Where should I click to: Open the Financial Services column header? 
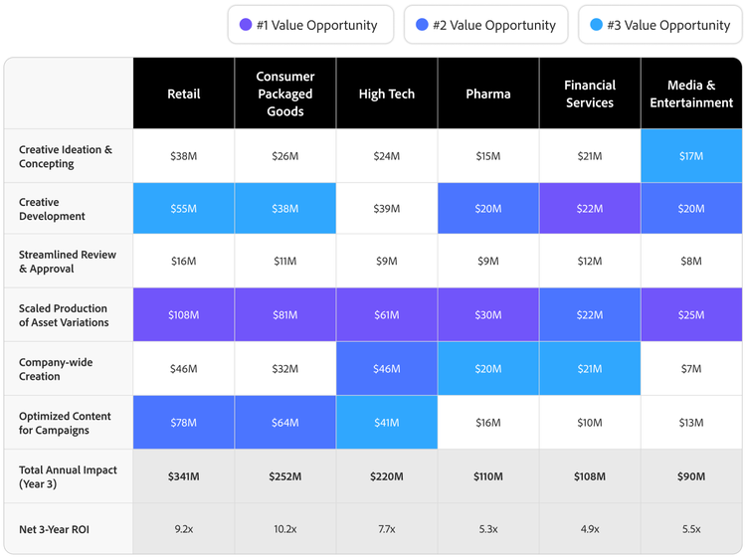pyautogui.click(x=590, y=93)
